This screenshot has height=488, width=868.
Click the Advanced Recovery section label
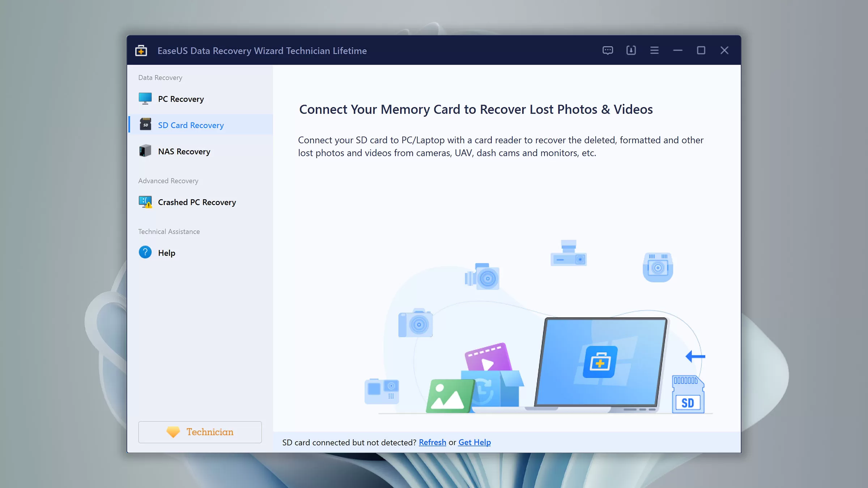click(168, 180)
